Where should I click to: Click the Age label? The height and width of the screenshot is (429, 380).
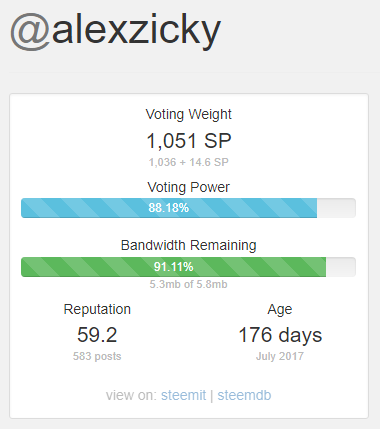pyautogui.click(x=280, y=310)
